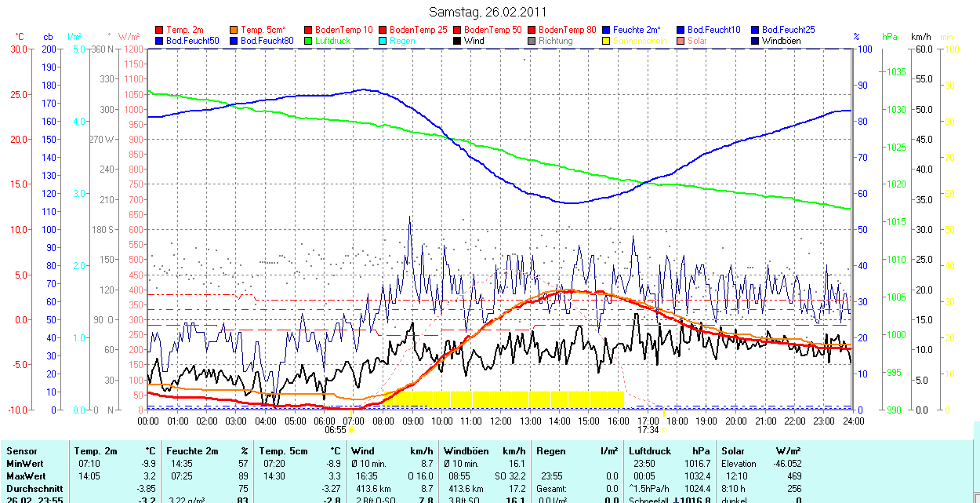980x503 pixels.
Task: Select the green Luftdruck legend swatch
Action: coord(309,41)
